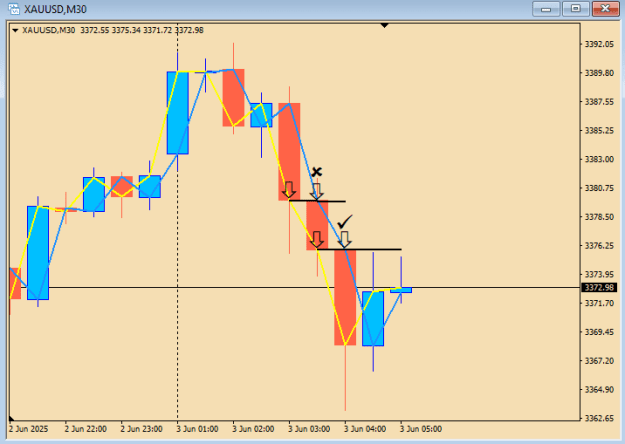Click the 2 Jun 23:00 time label
This screenshot has width=625, height=444.
pos(142,429)
